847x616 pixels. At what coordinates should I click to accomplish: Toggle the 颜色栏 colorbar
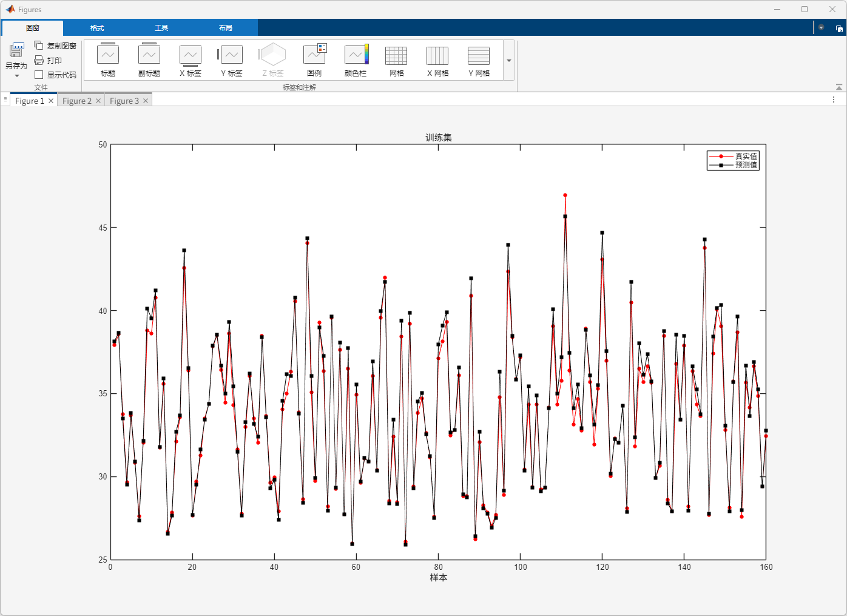coord(356,55)
